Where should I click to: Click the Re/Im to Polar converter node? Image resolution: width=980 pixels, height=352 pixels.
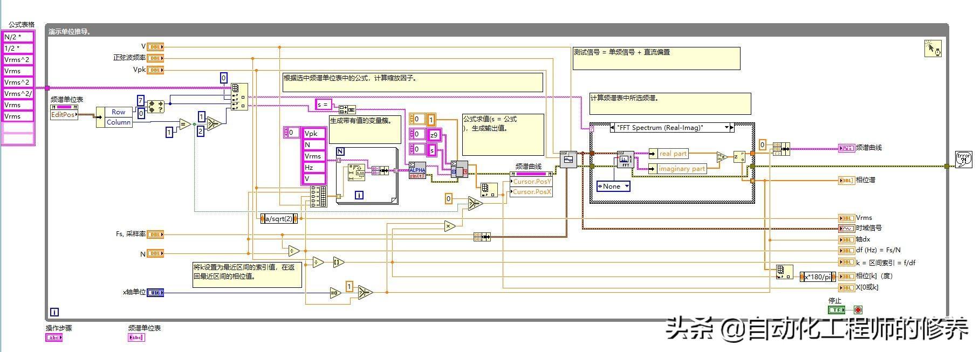tap(739, 157)
